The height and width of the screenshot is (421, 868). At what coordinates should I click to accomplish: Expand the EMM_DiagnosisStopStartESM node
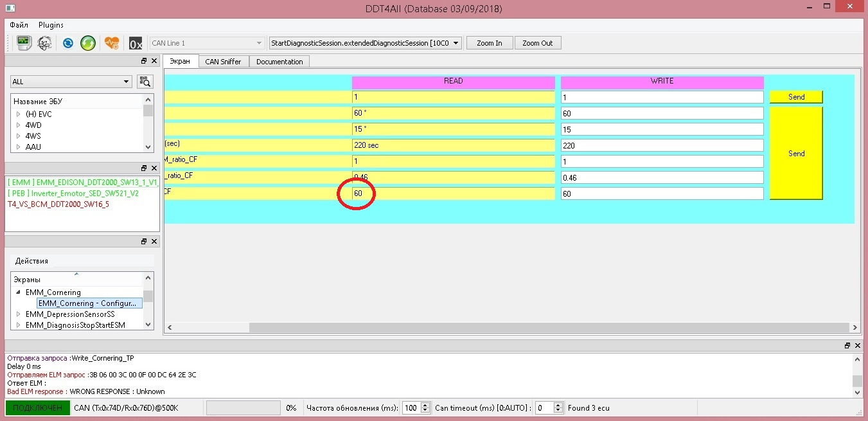[18, 325]
